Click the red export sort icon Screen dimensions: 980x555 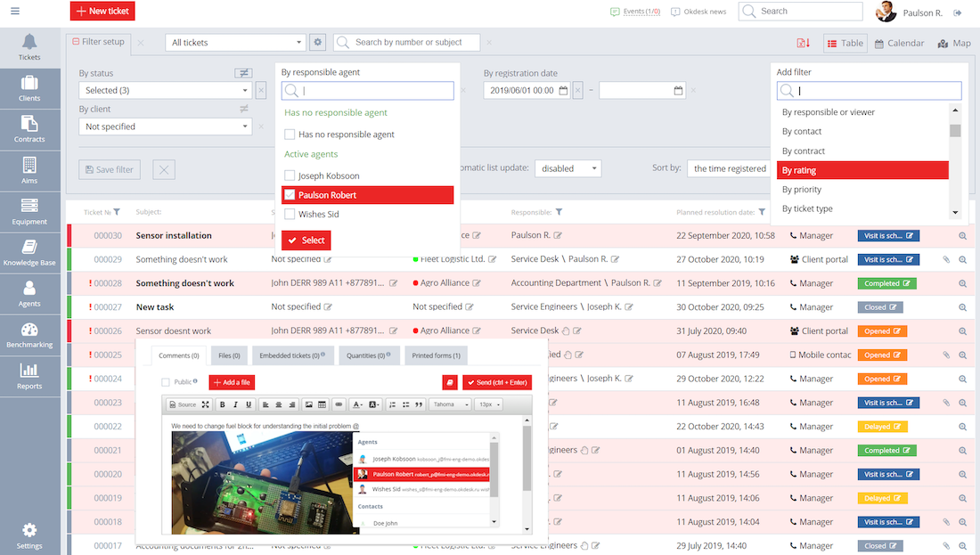pyautogui.click(x=803, y=43)
